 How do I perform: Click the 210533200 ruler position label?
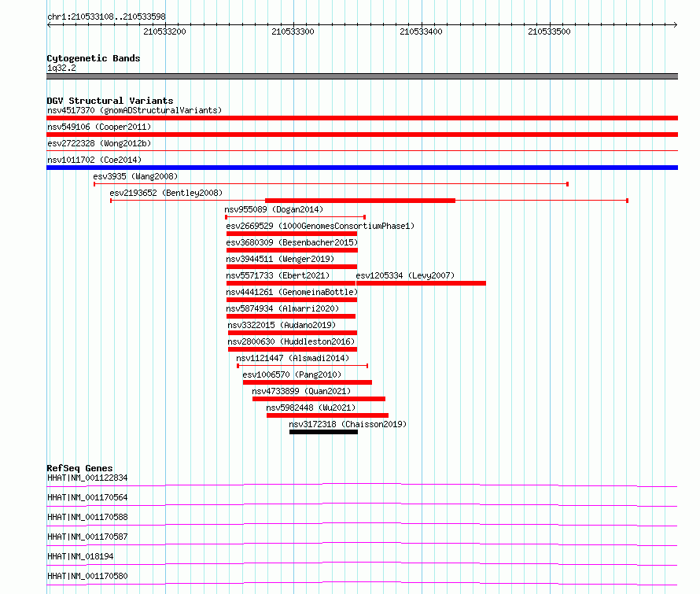164,31
